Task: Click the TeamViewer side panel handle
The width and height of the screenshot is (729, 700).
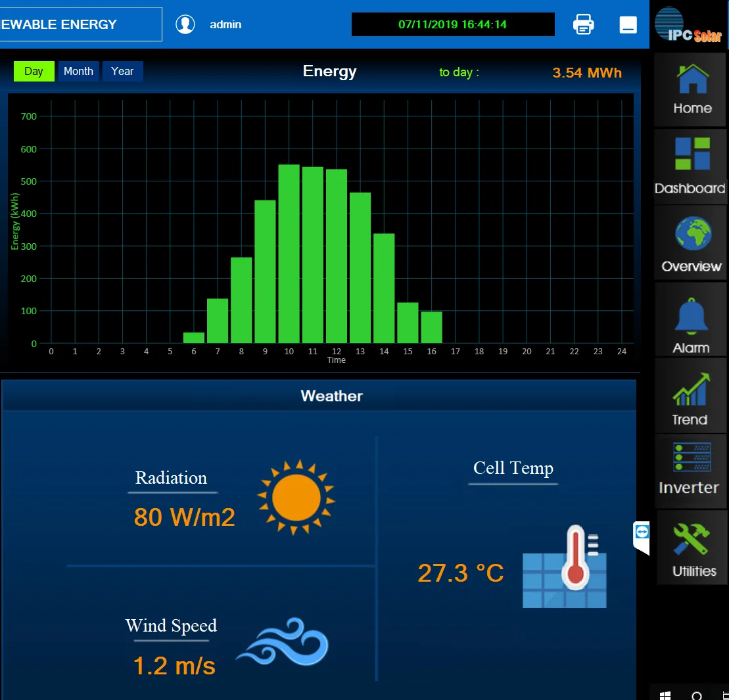Action: click(x=641, y=537)
